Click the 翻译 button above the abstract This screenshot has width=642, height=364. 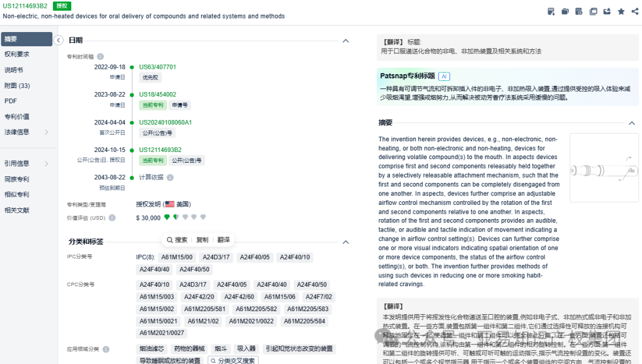[x=224, y=239]
